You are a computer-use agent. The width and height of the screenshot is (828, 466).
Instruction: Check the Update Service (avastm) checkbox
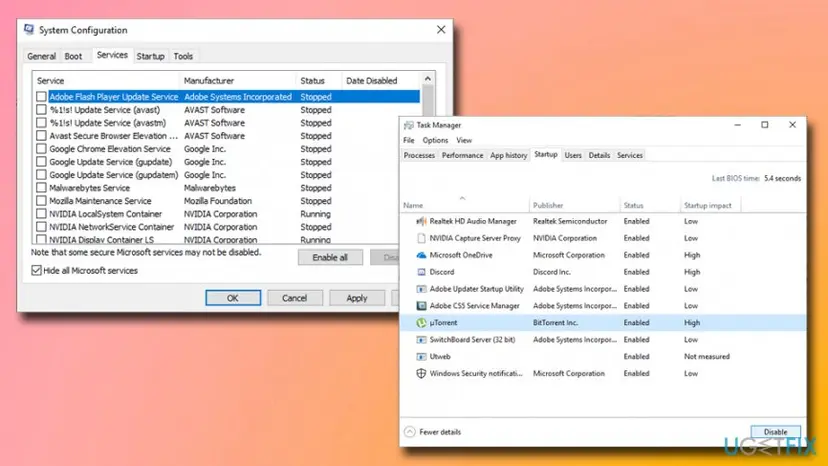(x=41, y=123)
